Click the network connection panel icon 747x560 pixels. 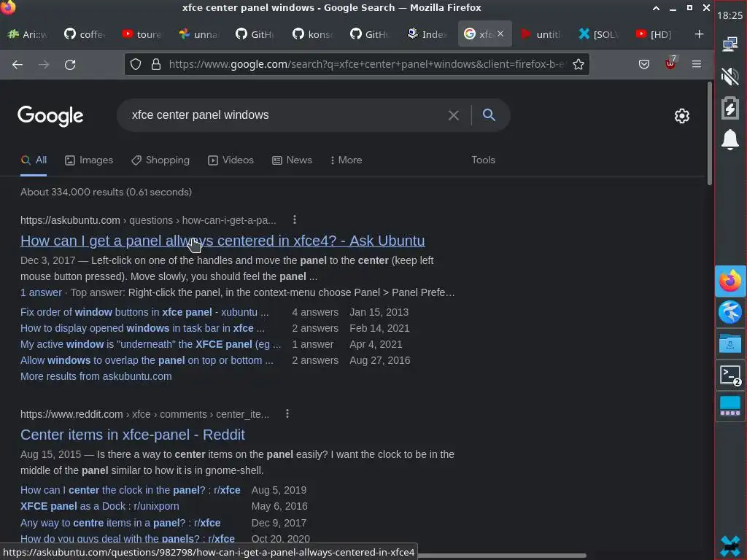[x=729, y=44]
